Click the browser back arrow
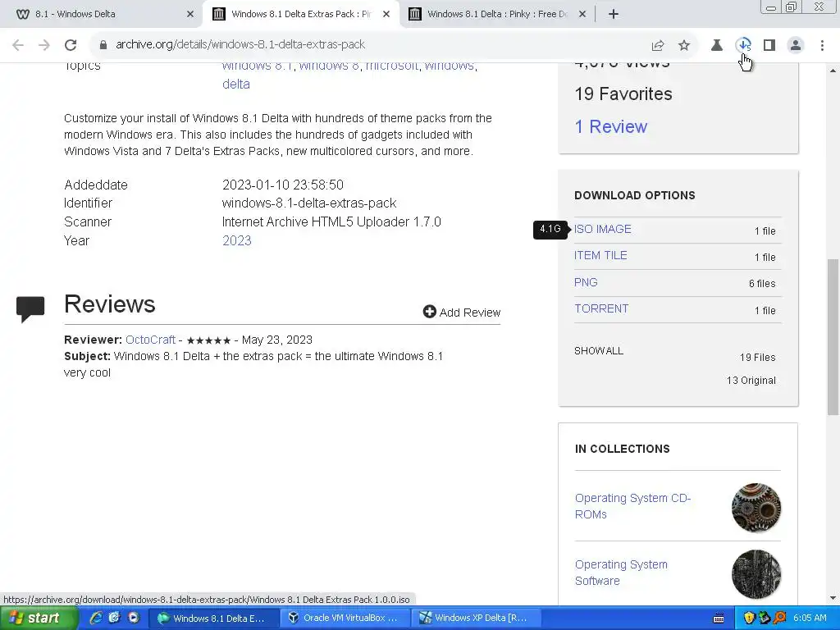 [x=18, y=45]
